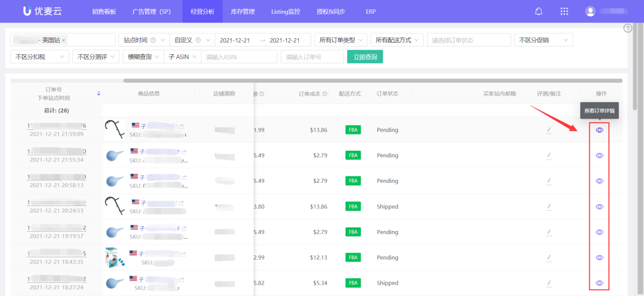The height and width of the screenshot is (296, 644).
Task: View order details for the 18:27:24 order
Action: pyautogui.click(x=599, y=283)
